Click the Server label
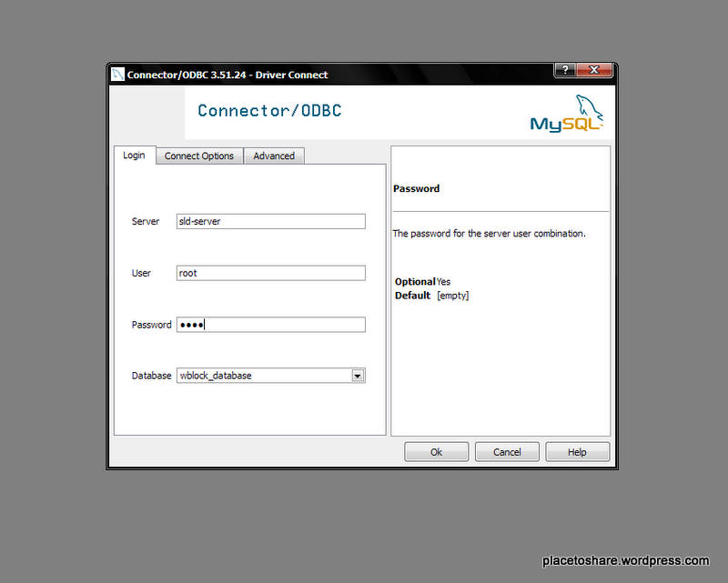728x583 pixels. [146, 221]
